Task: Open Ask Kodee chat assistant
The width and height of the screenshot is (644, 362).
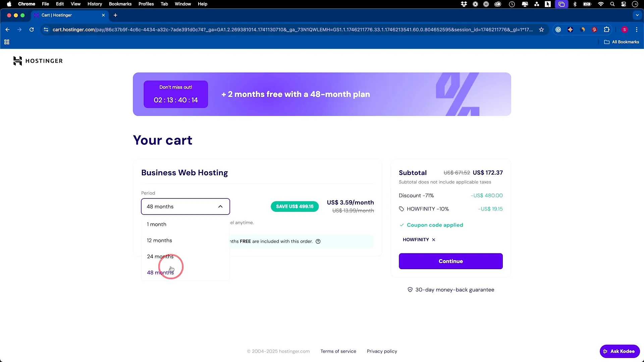Action: [x=620, y=351]
